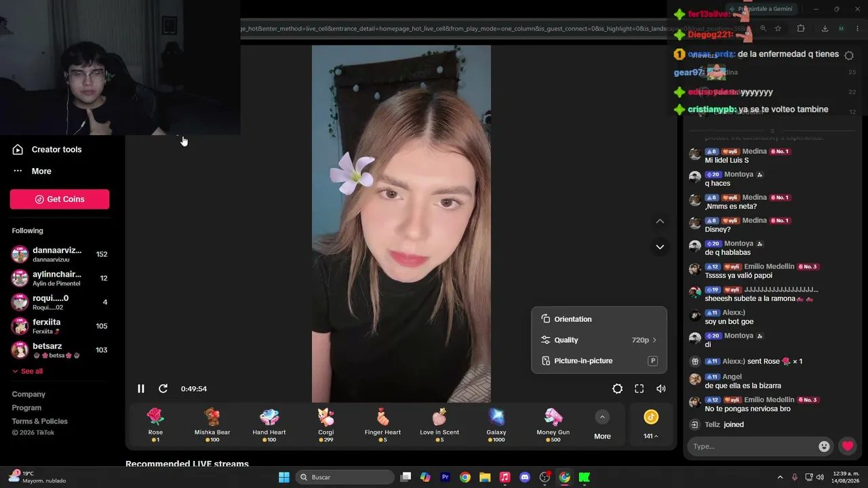Open the Quality 720p submenu
Screen dimensions: 868x488
(x=599, y=340)
